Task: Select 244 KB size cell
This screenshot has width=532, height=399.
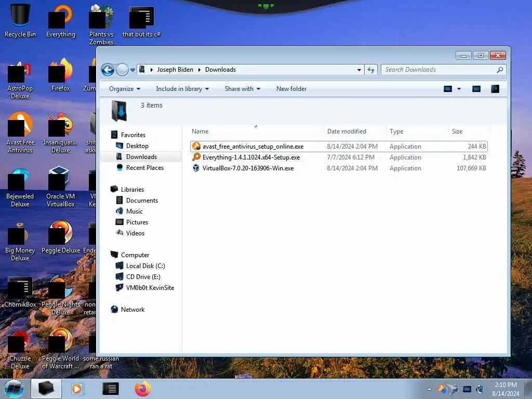Action: click(x=477, y=147)
